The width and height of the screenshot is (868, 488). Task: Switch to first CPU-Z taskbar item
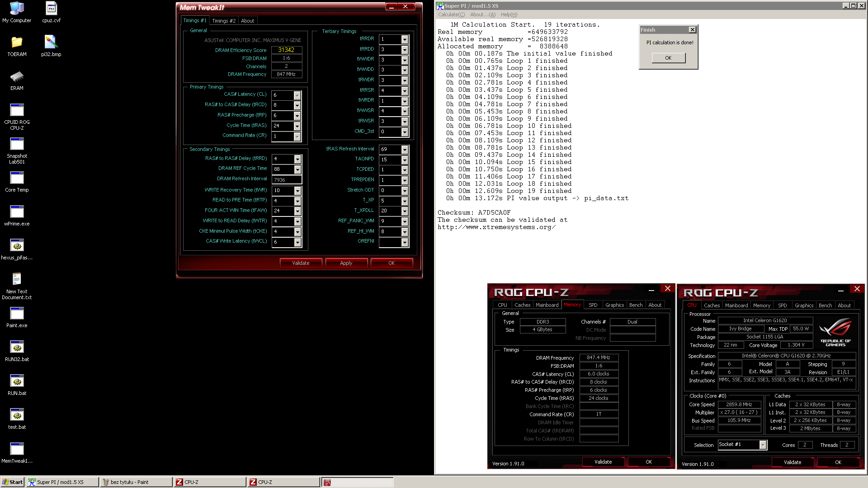pos(210,482)
